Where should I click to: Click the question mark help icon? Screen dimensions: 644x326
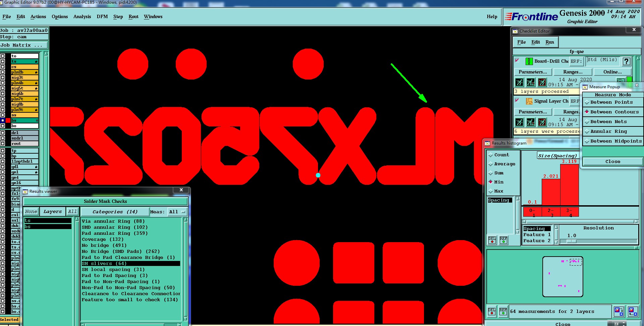click(x=626, y=61)
